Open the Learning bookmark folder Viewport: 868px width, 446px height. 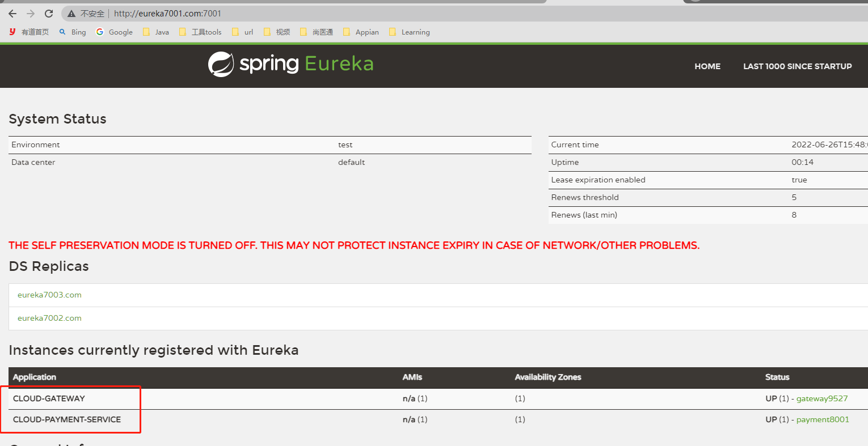point(410,32)
